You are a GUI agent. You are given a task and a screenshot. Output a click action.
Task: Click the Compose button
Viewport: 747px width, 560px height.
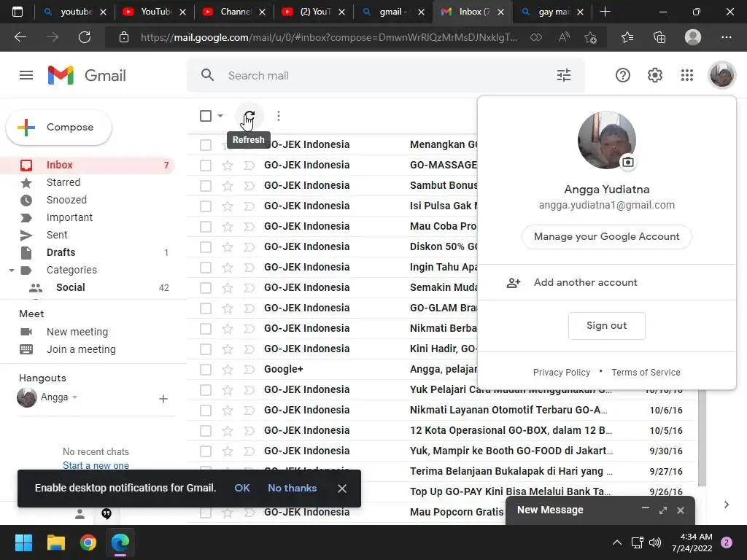(x=58, y=127)
